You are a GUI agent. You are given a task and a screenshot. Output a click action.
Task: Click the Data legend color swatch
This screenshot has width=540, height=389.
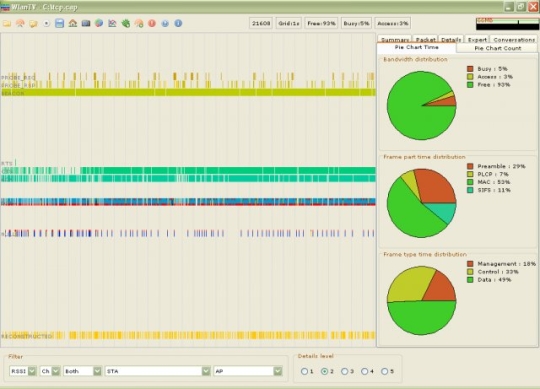pyautogui.click(x=470, y=280)
